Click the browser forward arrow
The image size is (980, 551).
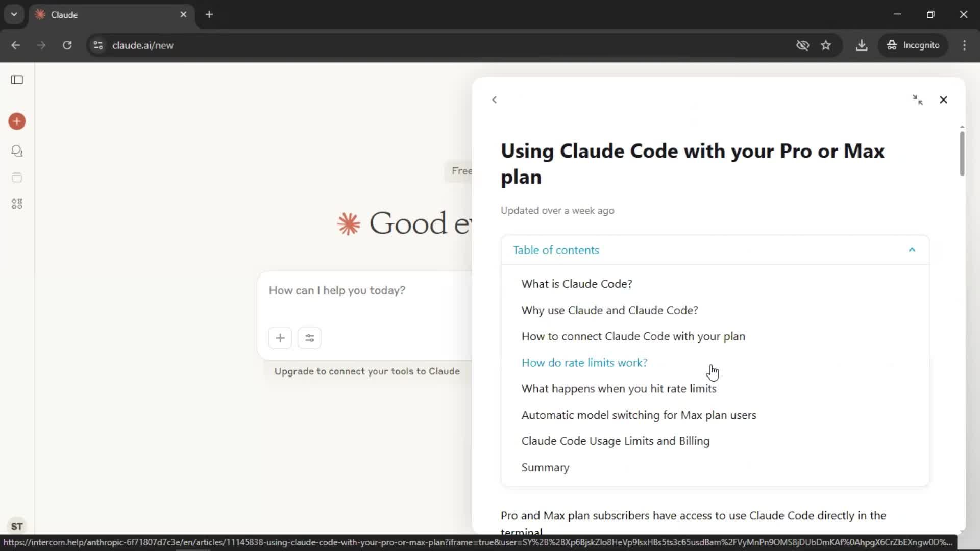(x=41, y=45)
